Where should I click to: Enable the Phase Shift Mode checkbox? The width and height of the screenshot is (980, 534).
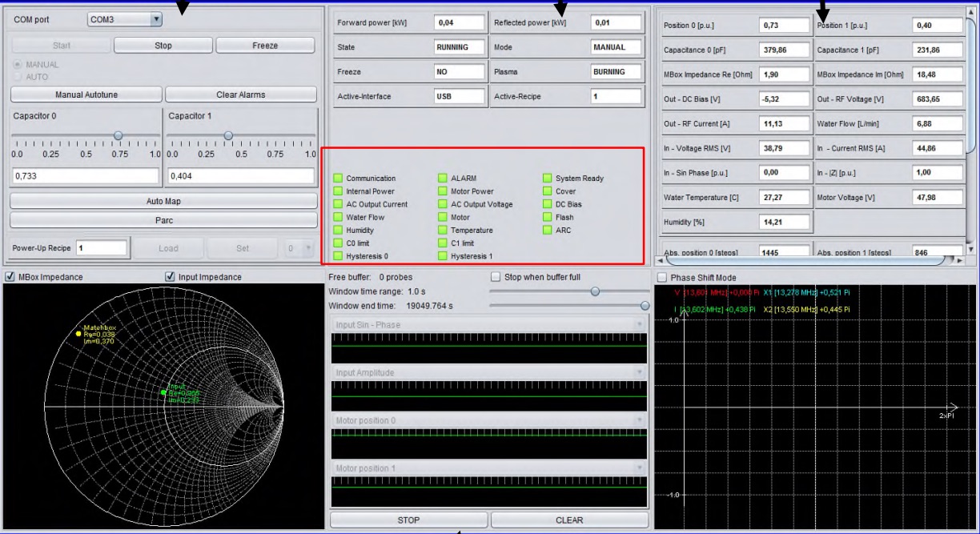(661, 278)
